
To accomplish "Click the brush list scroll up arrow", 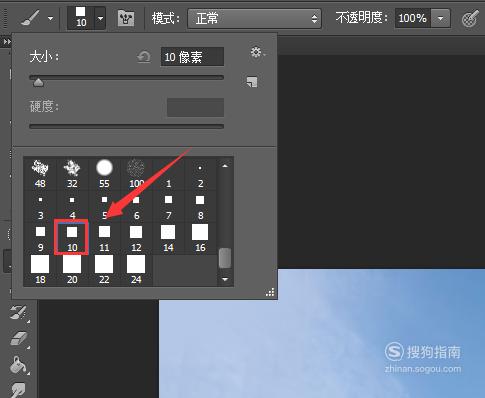I will [x=225, y=166].
